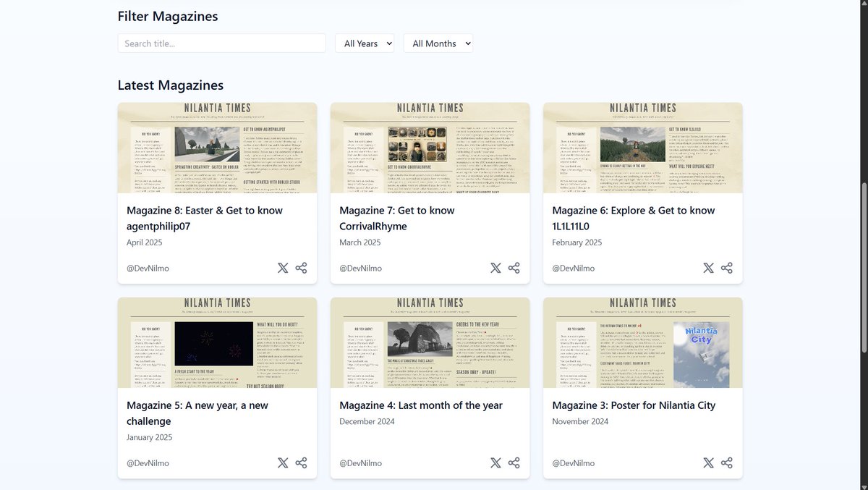Click the November 2024 date text
Image resolution: width=868 pixels, height=490 pixels.
click(581, 421)
